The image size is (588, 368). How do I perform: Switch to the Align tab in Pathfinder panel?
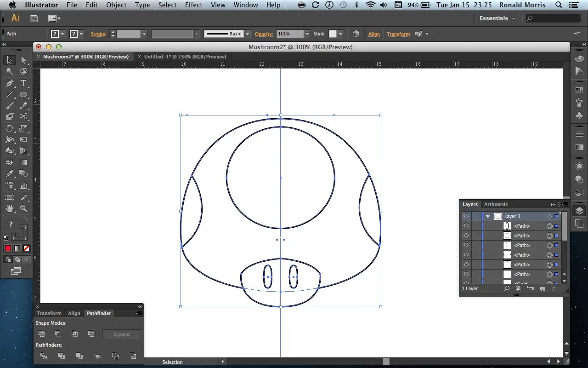click(x=74, y=313)
